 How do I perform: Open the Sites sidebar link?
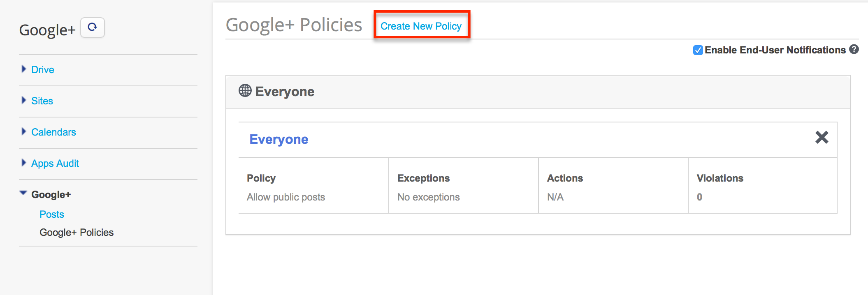(x=42, y=101)
